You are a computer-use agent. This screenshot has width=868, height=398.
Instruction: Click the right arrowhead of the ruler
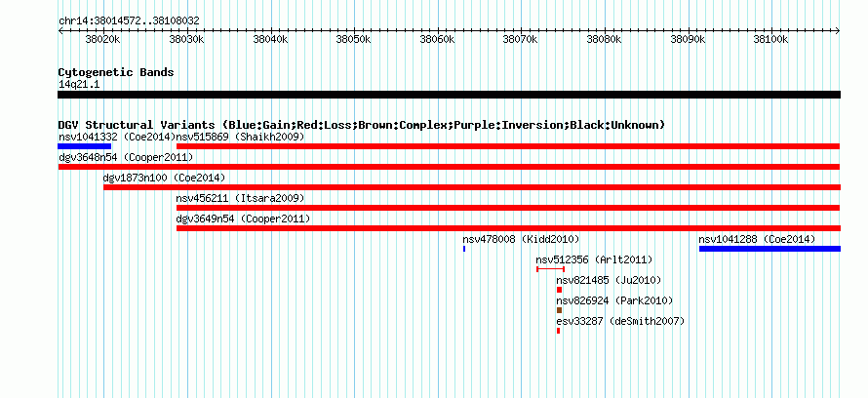838,31
